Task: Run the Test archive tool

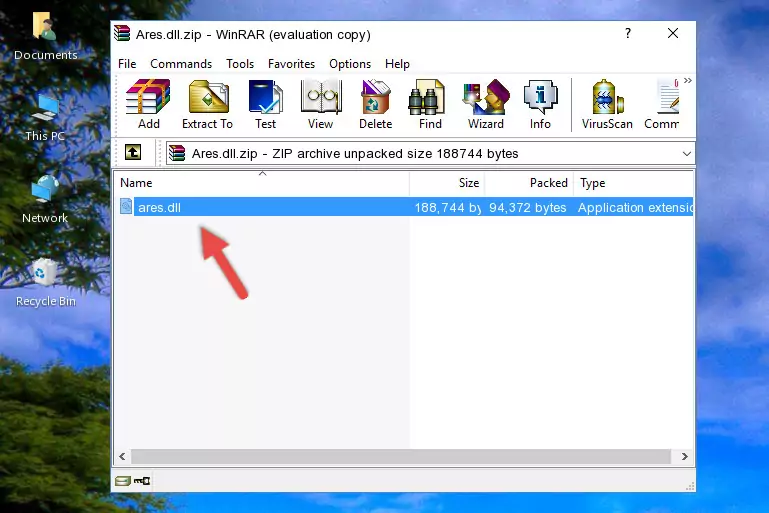Action: (265, 104)
